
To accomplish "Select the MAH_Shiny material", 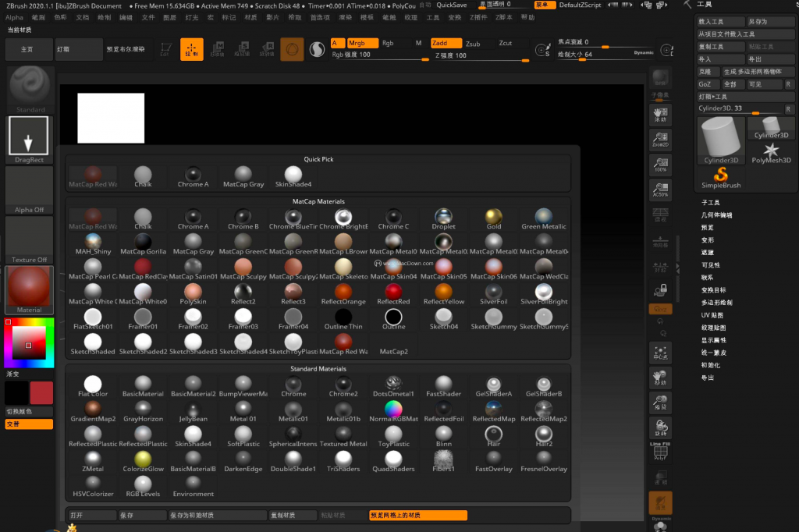I will coord(93,244).
